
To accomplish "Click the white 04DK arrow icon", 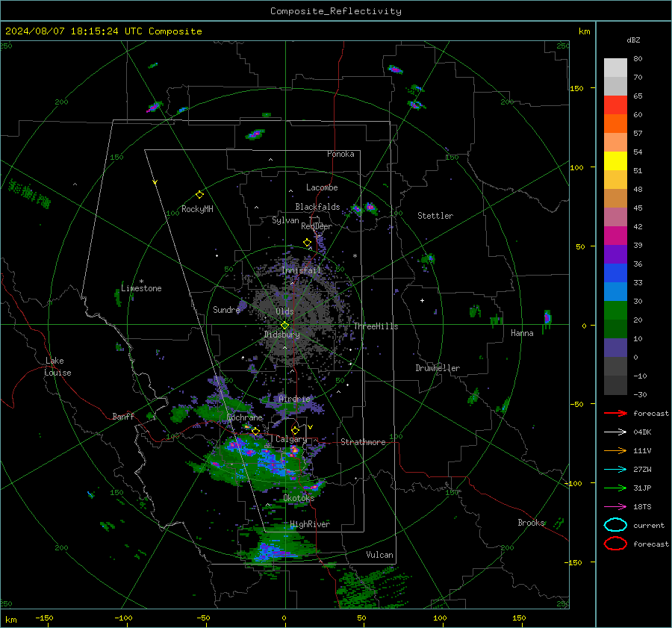I will (x=615, y=432).
